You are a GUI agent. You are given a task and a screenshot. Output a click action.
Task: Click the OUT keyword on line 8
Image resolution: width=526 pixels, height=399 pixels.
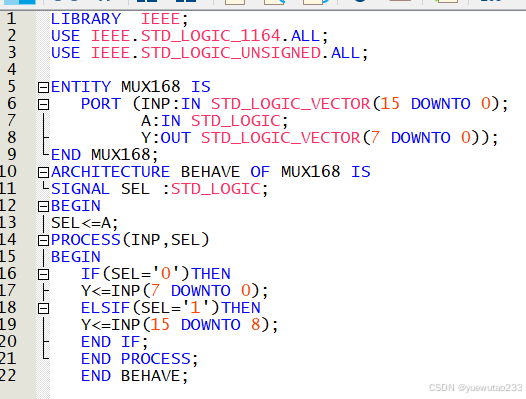176,138
